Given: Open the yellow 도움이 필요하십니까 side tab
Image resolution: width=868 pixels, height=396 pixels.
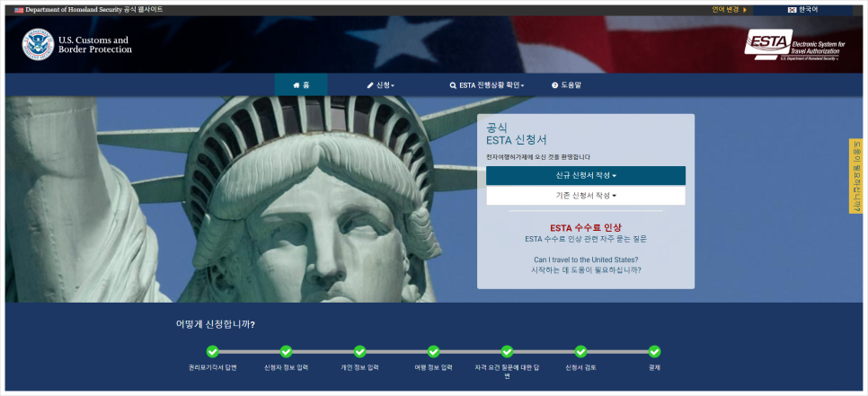Looking at the screenshot, I should [x=855, y=176].
